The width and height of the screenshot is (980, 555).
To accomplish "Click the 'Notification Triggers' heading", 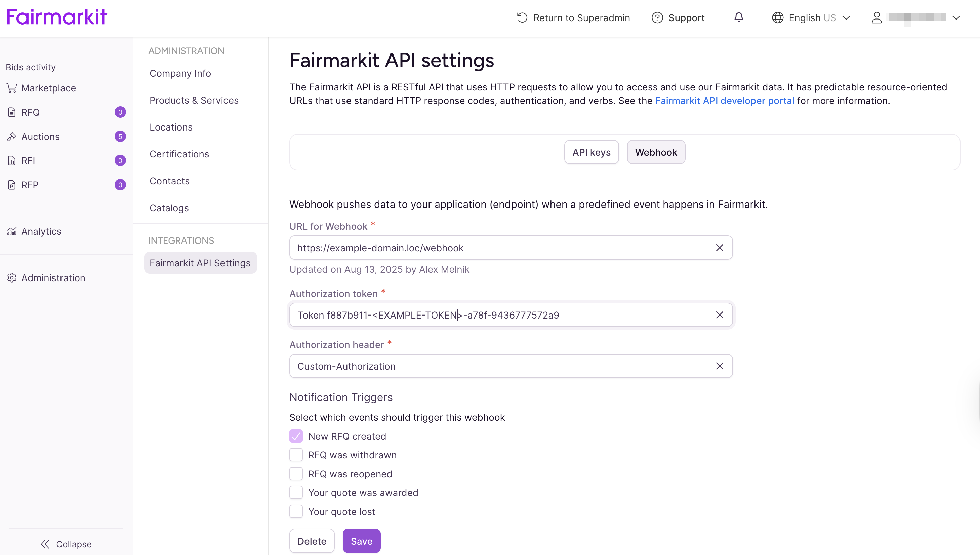I will (341, 397).
